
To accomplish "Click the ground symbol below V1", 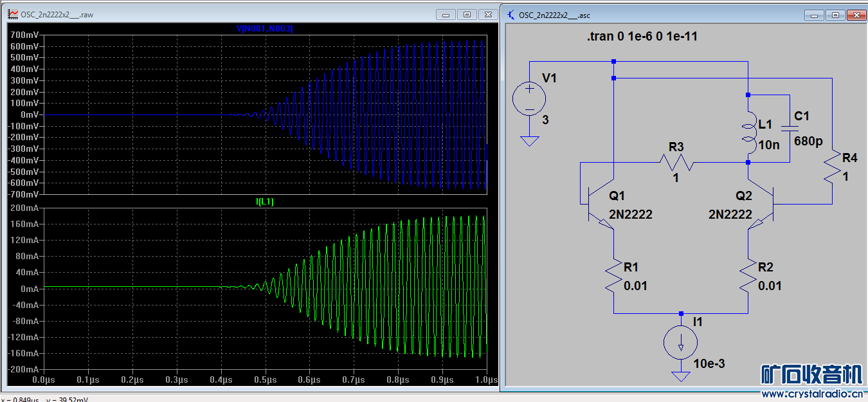I will [529, 141].
